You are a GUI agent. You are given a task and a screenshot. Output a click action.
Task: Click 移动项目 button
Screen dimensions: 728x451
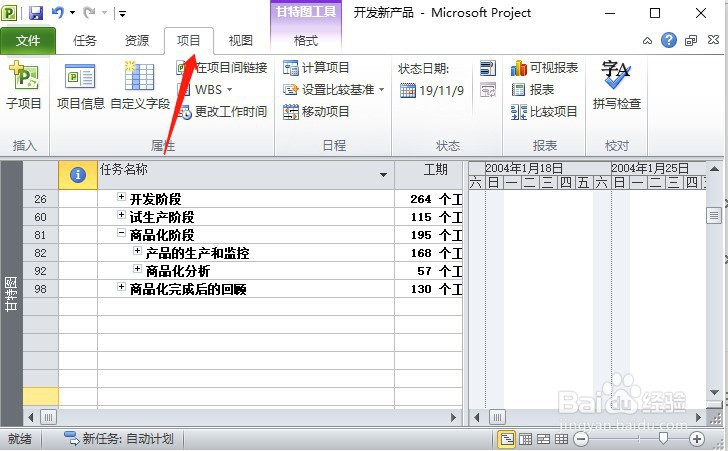pyautogui.click(x=316, y=111)
